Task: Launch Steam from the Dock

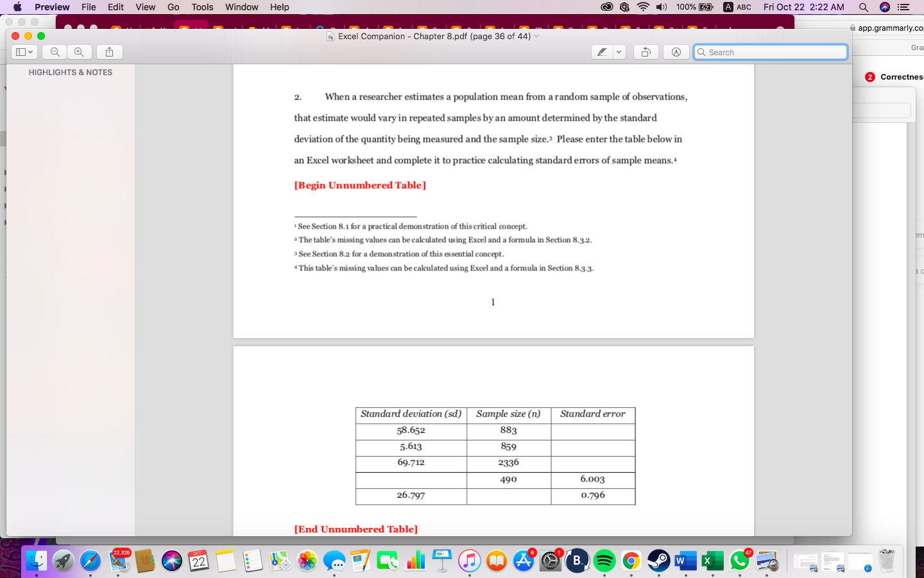Action: 658,560
